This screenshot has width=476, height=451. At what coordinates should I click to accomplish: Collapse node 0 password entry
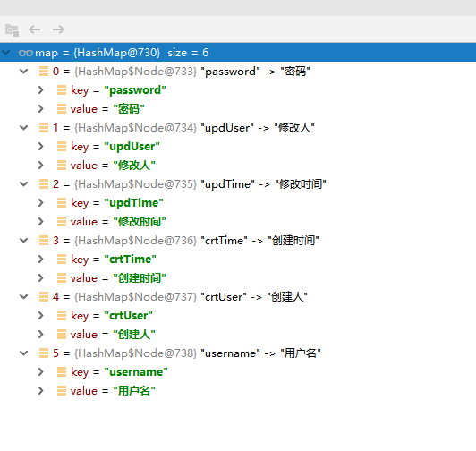pyautogui.click(x=23, y=72)
